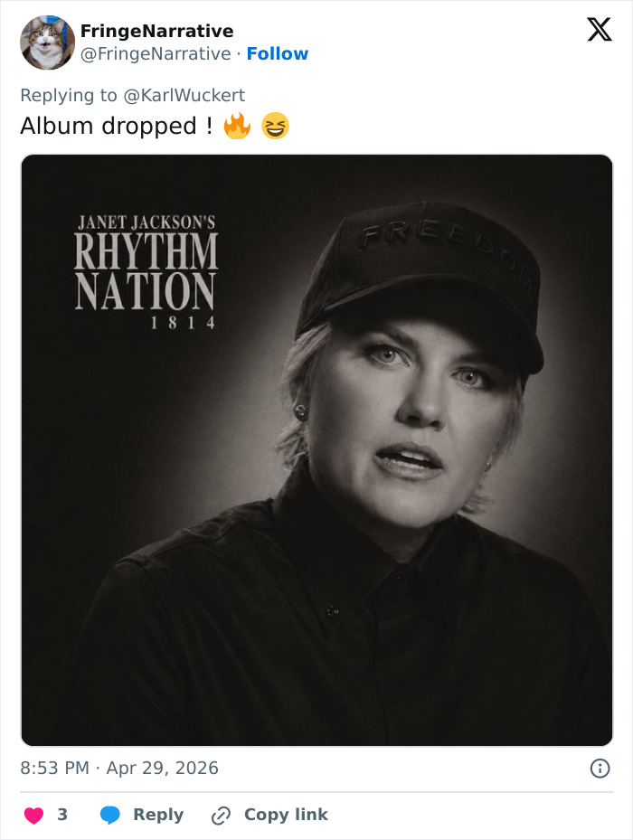633x840 pixels.
Task: Click the FringeNarrative display name
Action: 156,31
